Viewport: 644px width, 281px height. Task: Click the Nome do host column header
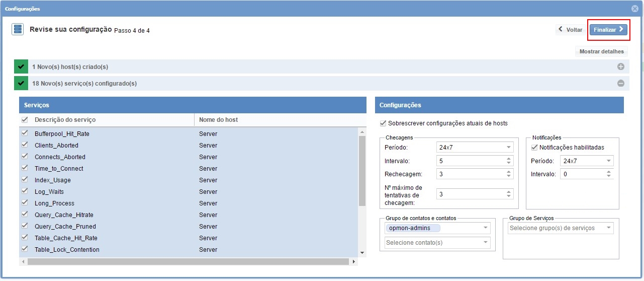tap(219, 120)
